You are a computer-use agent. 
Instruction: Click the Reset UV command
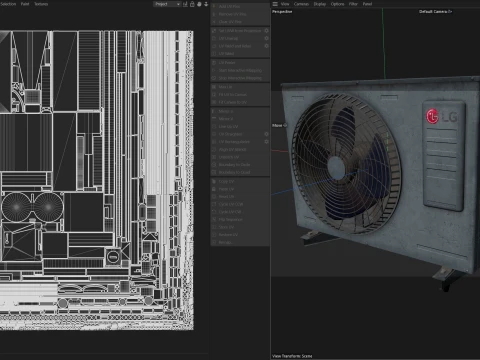pyautogui.click(x=240, y=197)
